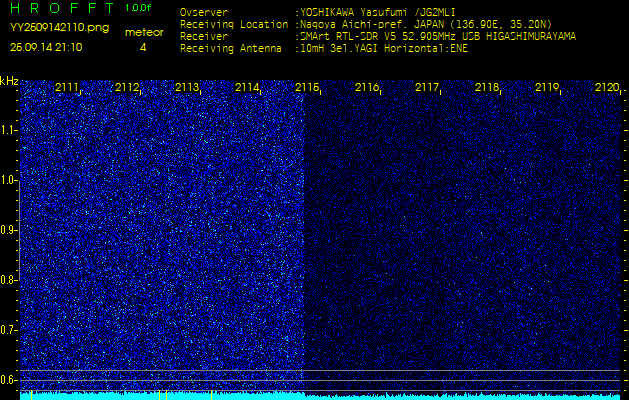Click the 2111 time axis label
This screenshot has height=400, width=629.
(x=67, y=87)
